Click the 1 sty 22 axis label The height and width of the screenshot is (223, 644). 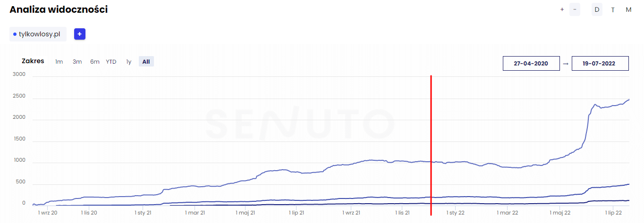(x=456, y=213)
